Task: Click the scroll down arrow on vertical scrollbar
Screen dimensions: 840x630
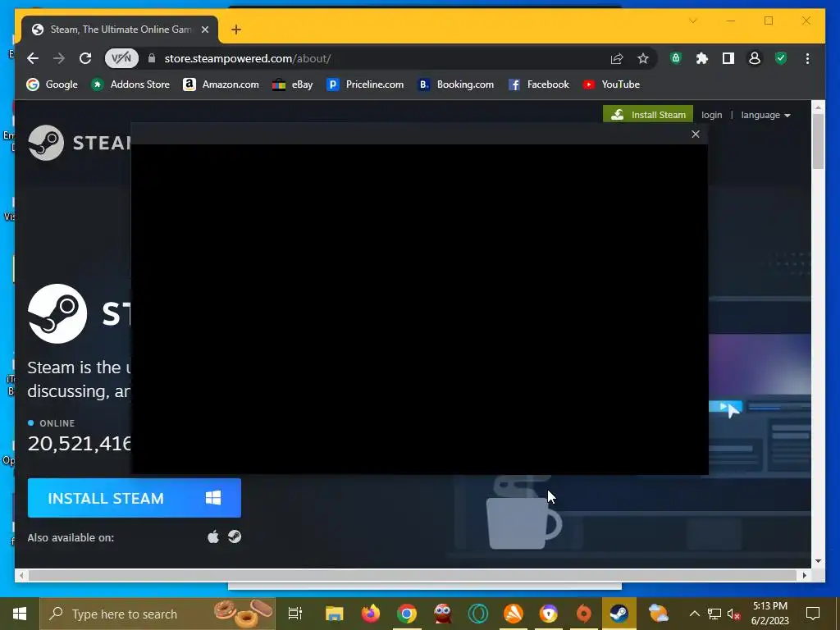Action: click(818, 561)
